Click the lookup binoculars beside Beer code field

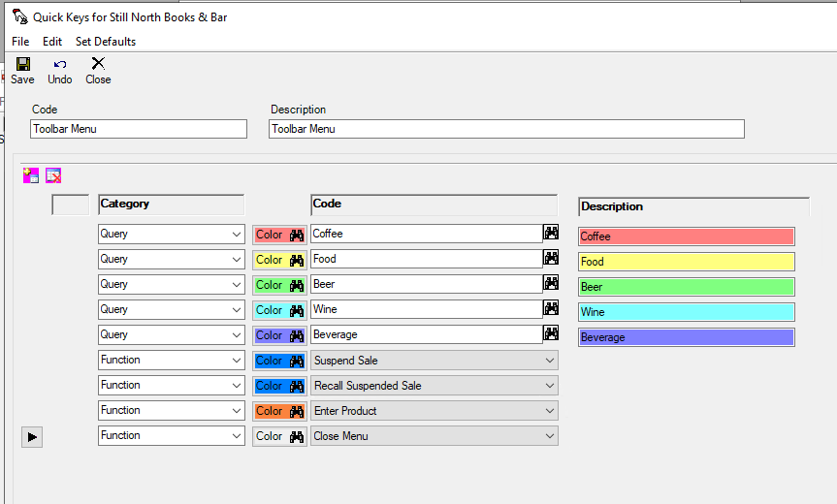point(551,282)
